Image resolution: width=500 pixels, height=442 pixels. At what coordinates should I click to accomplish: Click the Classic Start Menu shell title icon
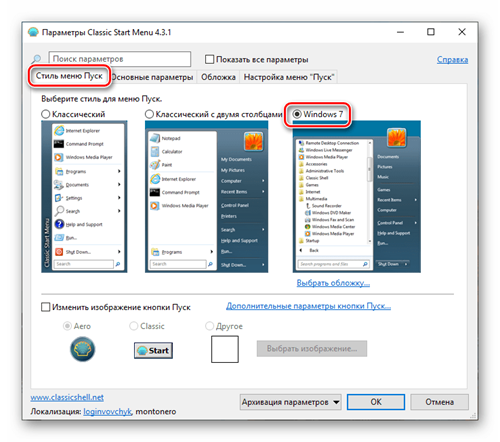pyautogui.click(x=33, y=32)
